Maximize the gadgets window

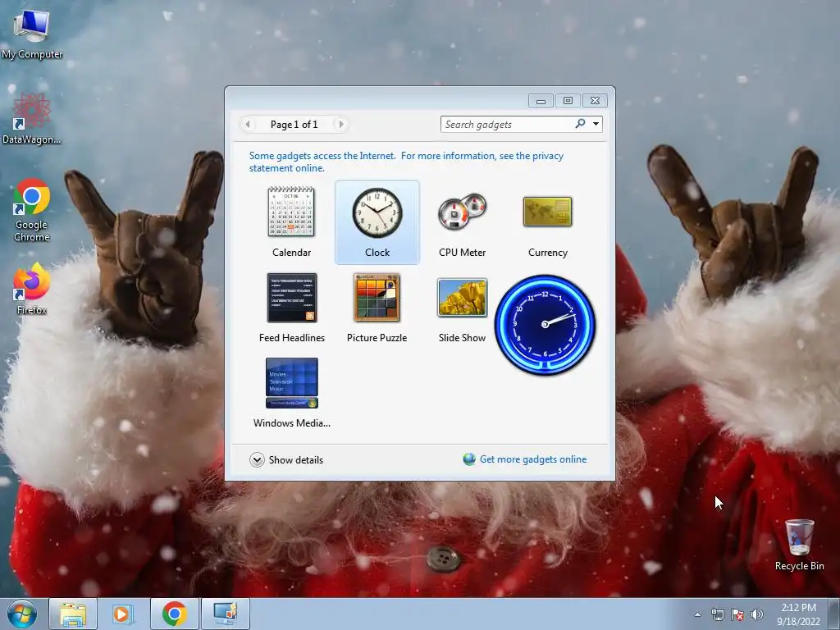click(x=568, y=101)
